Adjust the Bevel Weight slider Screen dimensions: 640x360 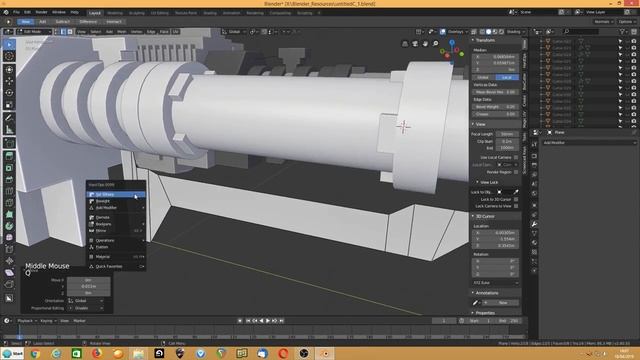click(496, 107)
